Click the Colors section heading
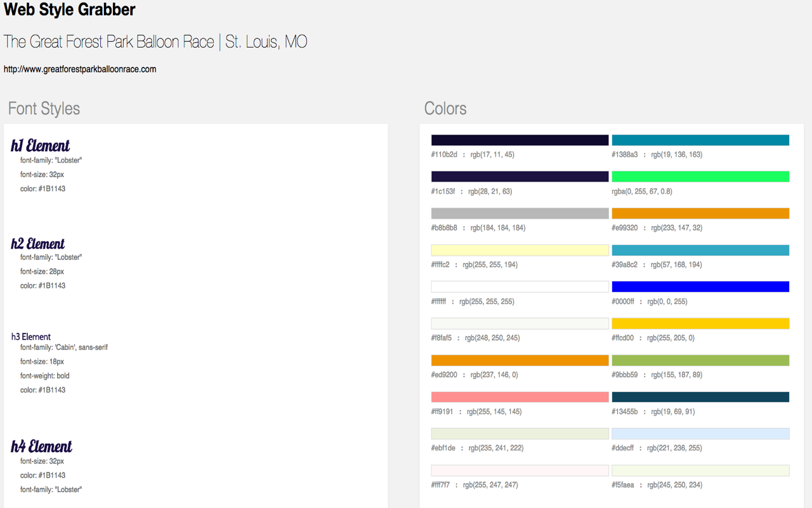Screen dimensions: 812x508 tap(445, 109)
